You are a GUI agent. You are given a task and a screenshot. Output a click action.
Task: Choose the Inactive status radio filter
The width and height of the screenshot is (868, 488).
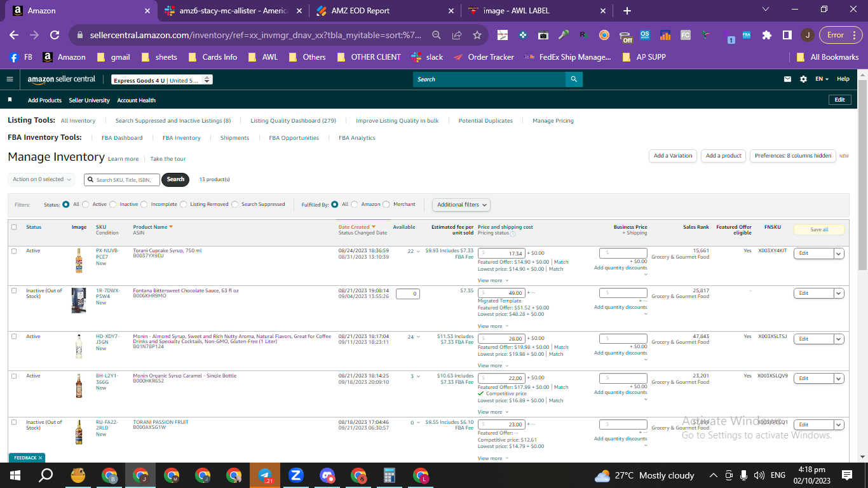click(113, 205)
